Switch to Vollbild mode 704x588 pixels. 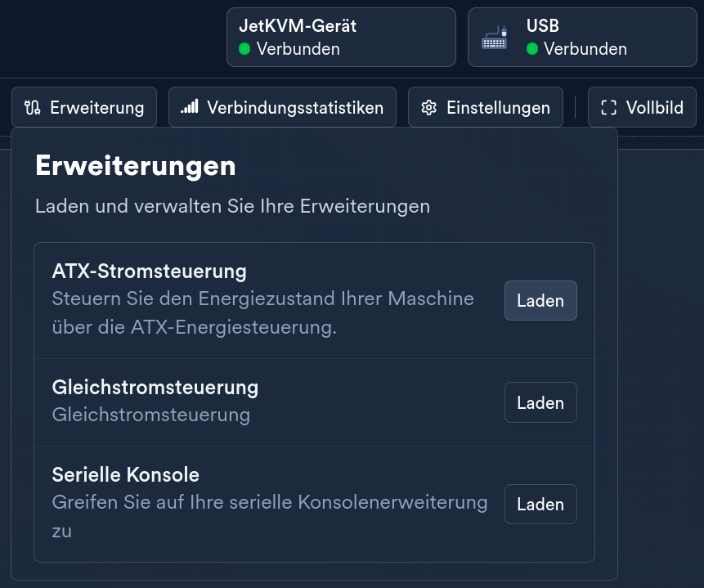642,107
